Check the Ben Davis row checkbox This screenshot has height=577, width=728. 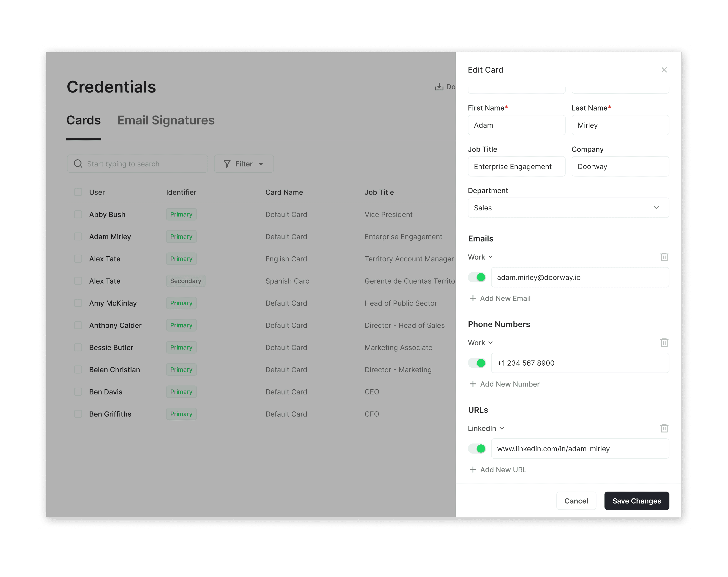tap(78, 392)
